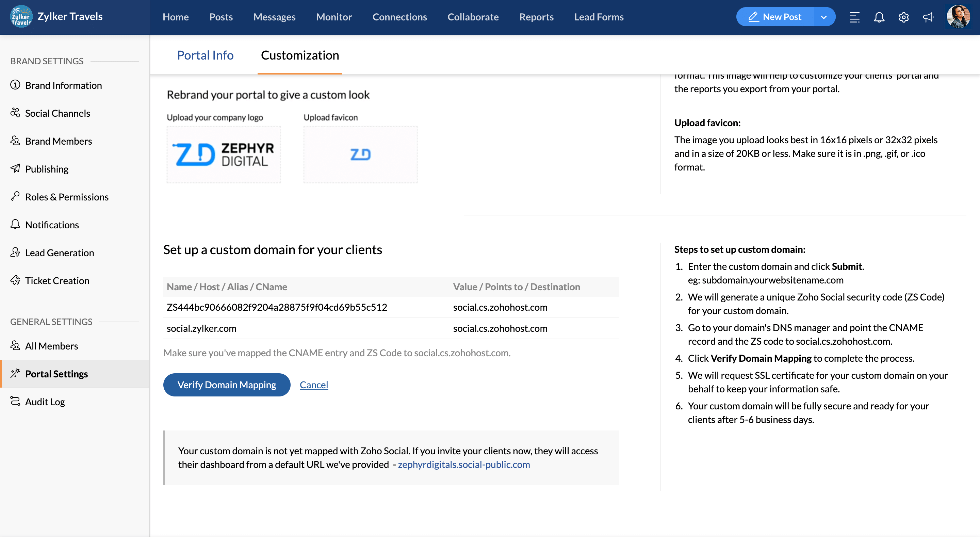Select the Customization tab

click(x=300, y=55)
